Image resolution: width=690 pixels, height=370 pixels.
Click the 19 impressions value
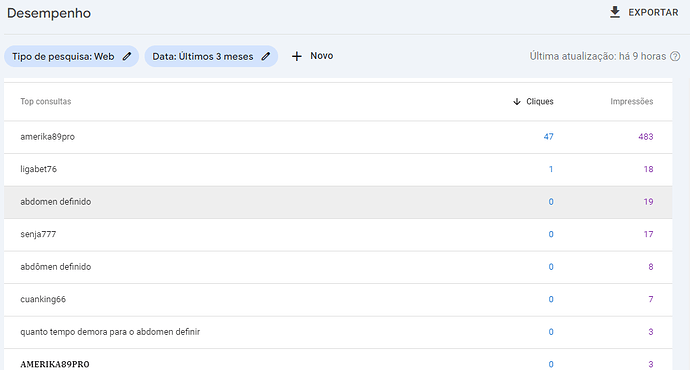(x=648, y=202)
